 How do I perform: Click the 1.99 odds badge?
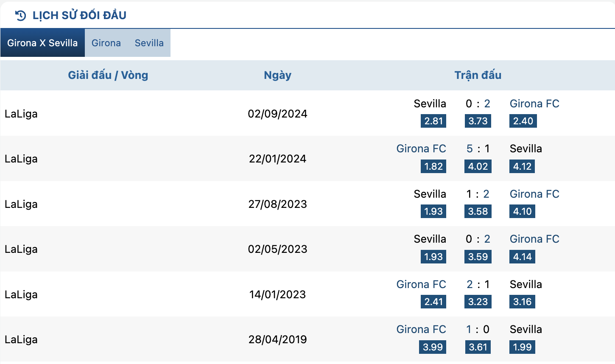[522, 347]
